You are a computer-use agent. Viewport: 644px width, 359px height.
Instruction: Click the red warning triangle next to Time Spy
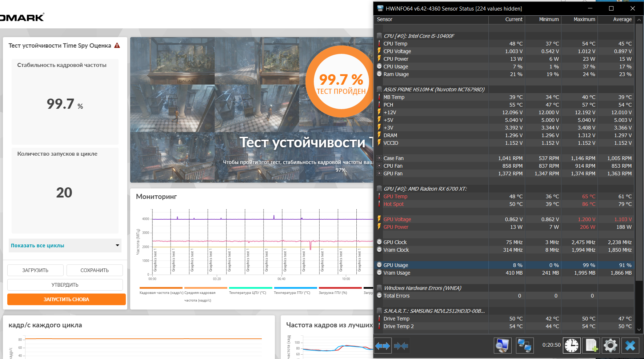coord(117,45)
